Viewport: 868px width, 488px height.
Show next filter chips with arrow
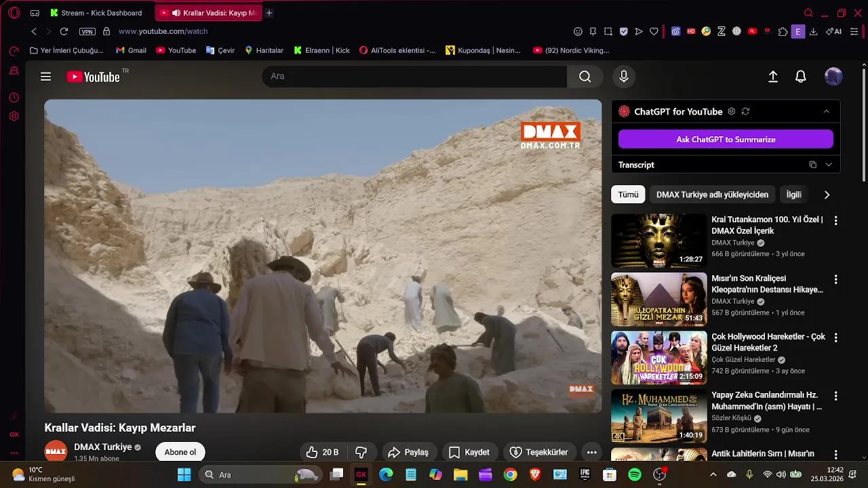click(827, 195)
